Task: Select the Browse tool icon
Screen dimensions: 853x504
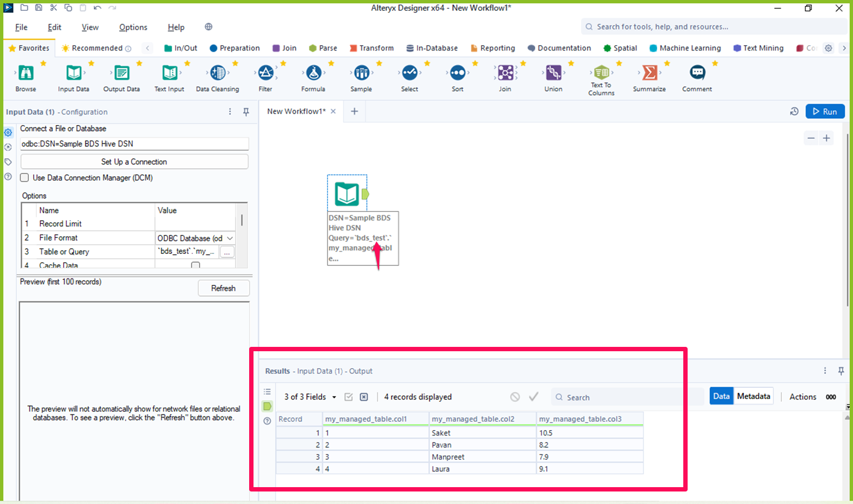Action: [26, 72]
